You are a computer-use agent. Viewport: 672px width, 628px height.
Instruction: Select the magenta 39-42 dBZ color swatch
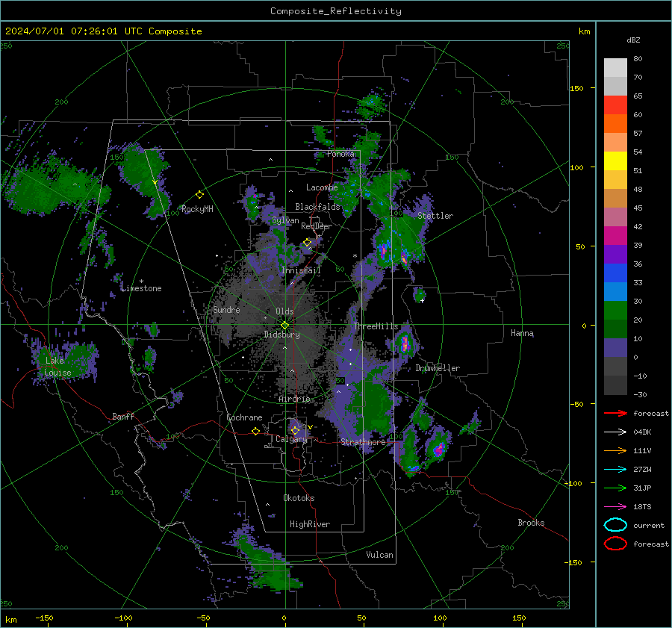click(615, 236)
